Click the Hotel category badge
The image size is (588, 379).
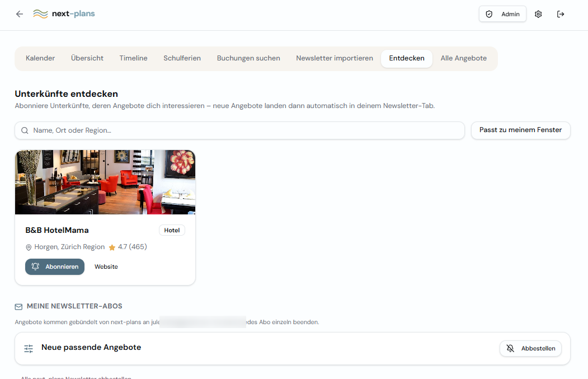click(x=172, y=230)
